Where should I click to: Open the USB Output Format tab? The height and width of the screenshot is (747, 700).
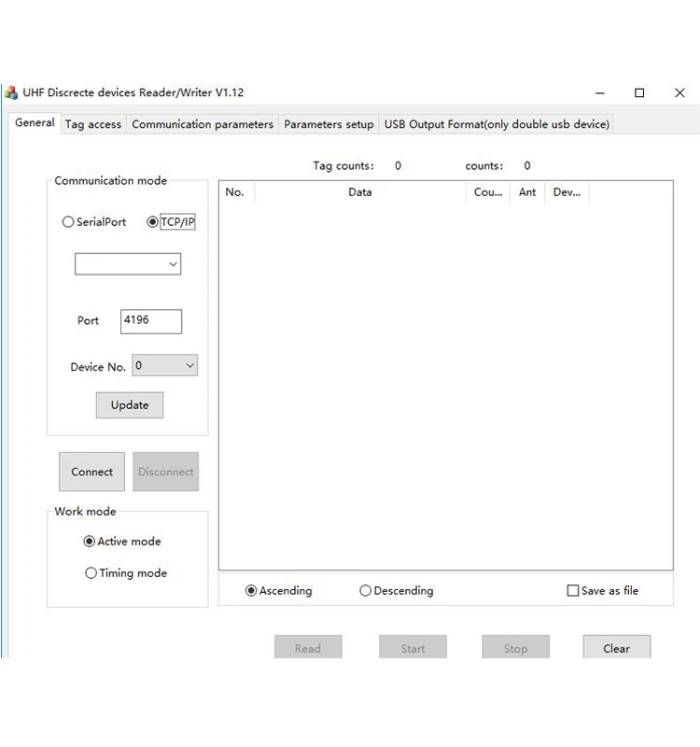(497, 124)
